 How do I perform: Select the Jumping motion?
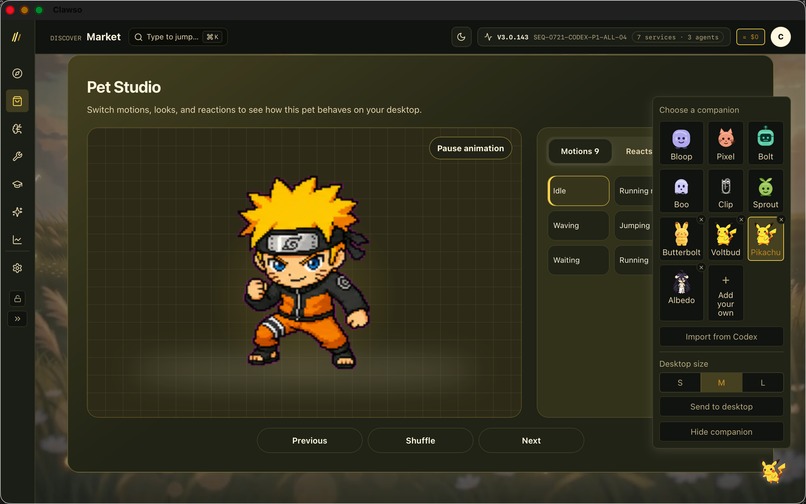point(634,225)
